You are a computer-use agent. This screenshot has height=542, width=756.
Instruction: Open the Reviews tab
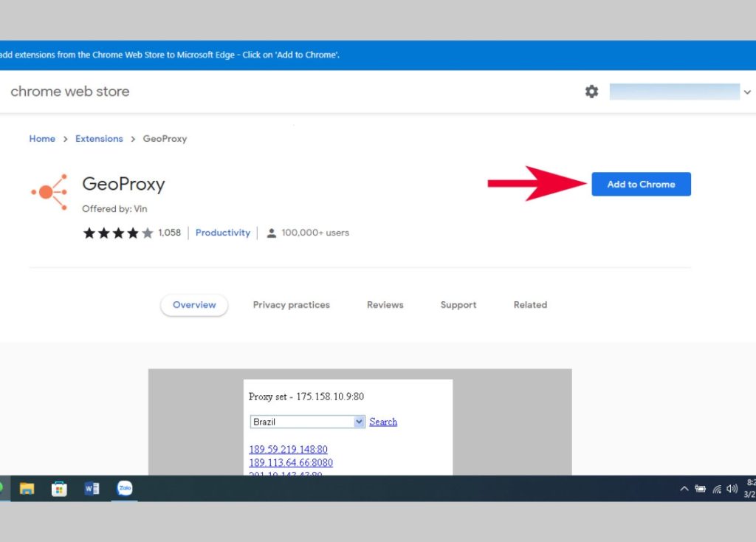pos(385,305)
